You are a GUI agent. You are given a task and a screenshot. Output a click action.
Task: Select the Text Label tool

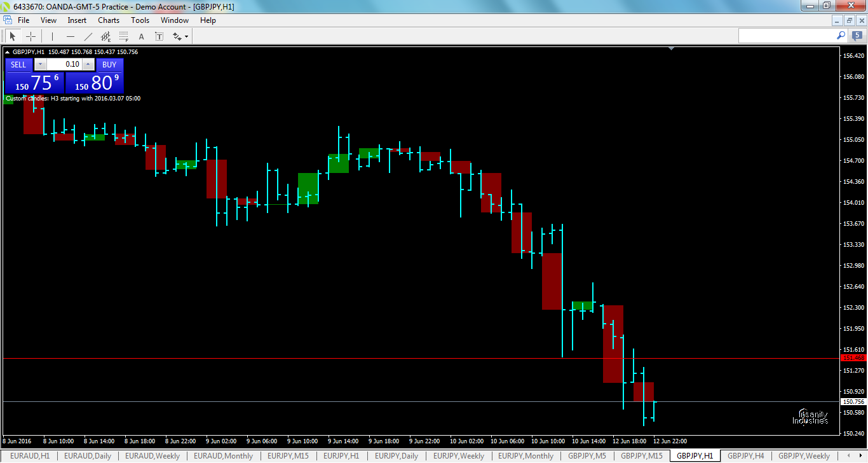159,36
